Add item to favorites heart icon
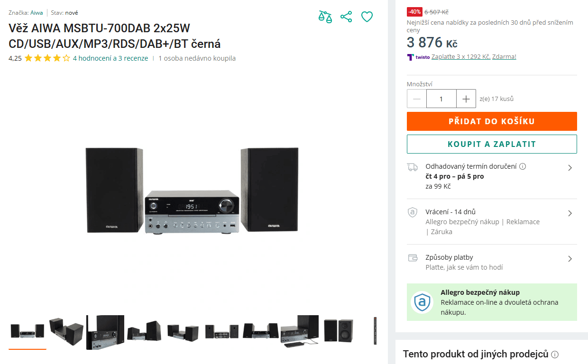This screenshot has width=588, height=364. point(367,17)
